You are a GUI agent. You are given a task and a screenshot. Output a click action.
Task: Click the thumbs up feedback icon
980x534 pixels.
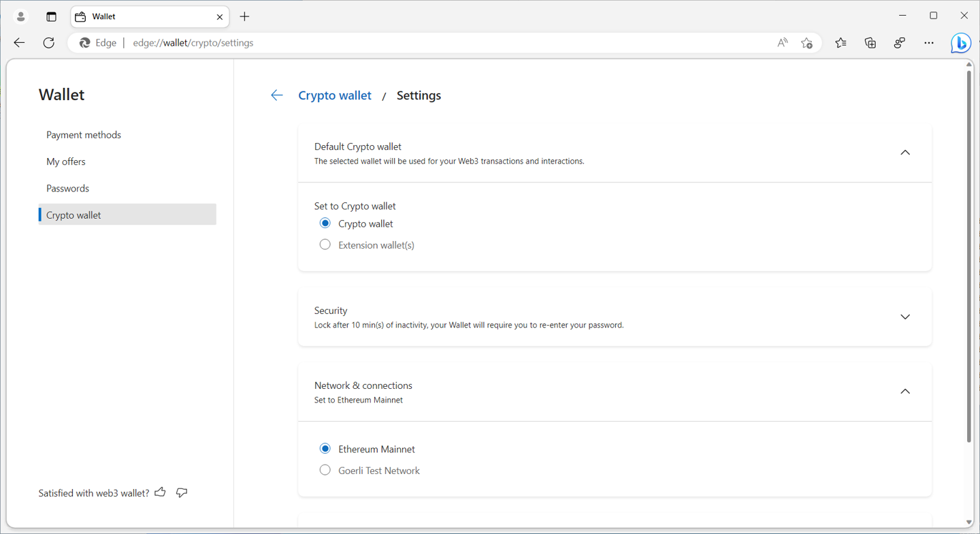point(161,492)
